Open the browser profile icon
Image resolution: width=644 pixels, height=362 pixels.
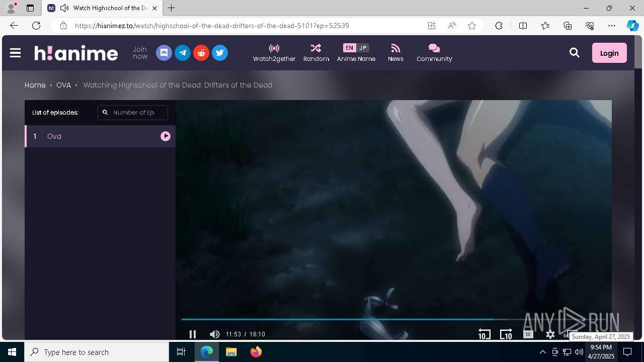pyautogui.click(x=11, y=8)
